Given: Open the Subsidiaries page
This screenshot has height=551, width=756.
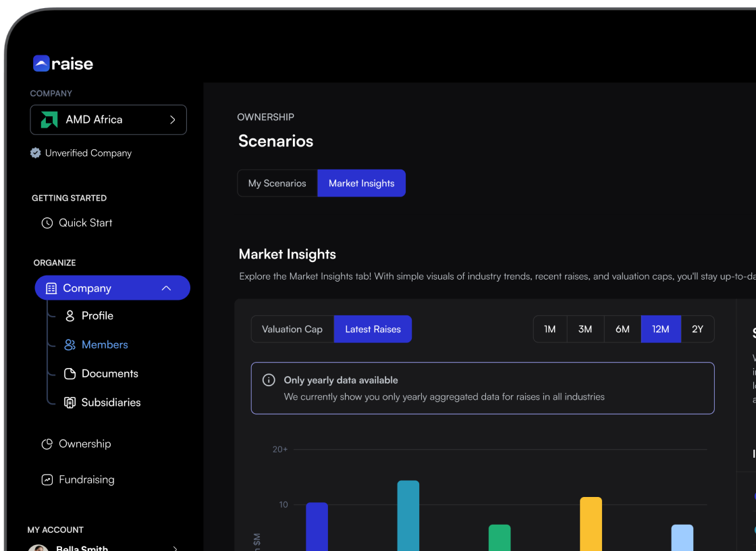Looking at the screenshot, I should (111, 402).
